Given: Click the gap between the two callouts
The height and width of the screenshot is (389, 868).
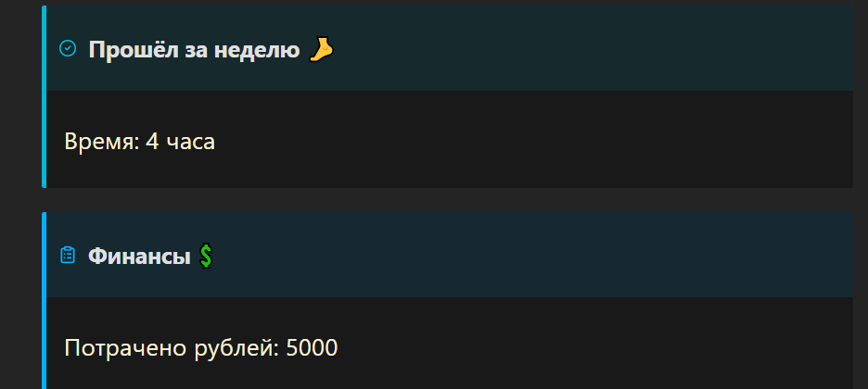Looking at the screenshot, I should tap(447, 200).
